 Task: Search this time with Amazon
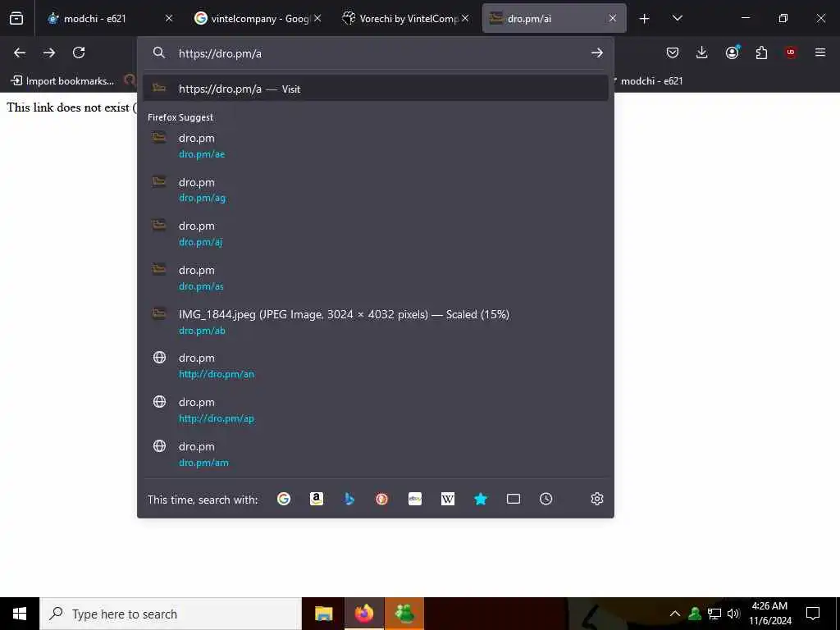pyautogui.click(x=317, y=500)
